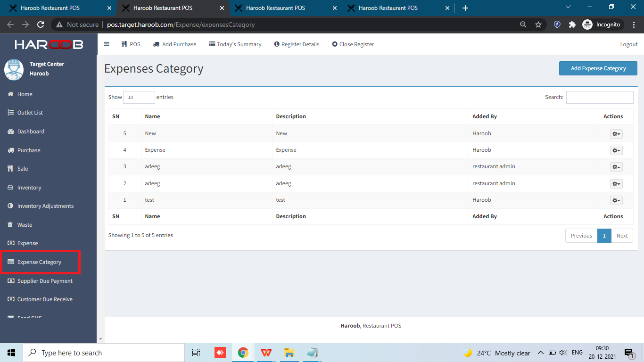This screenshot has width=644, height=362.
Task: Sort by Name column header
Action: [x=206, y=116]
